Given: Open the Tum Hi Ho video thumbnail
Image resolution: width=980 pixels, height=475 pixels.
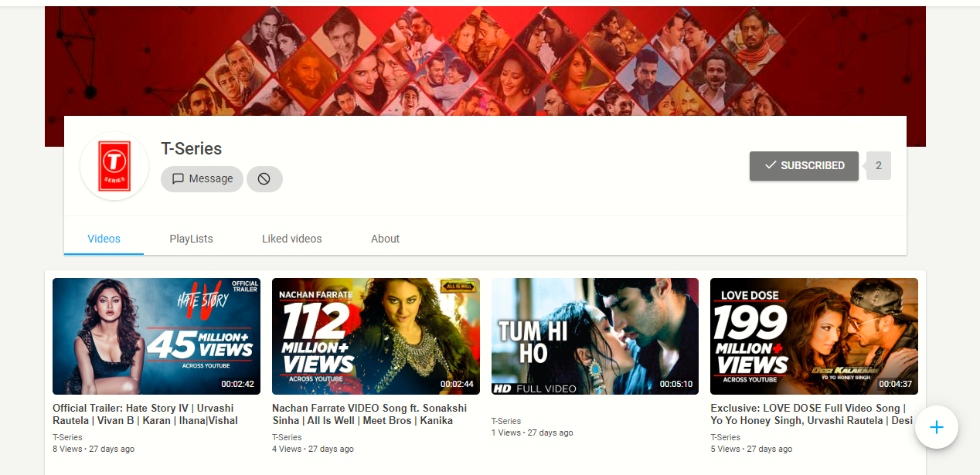Looking at the screenshot, I should click(x=595, y=337).
